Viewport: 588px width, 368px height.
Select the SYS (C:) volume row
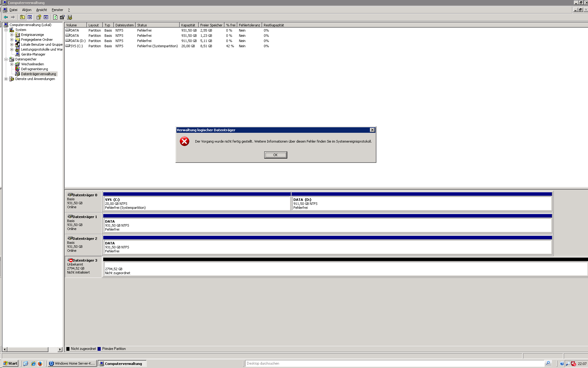(167, 46)
